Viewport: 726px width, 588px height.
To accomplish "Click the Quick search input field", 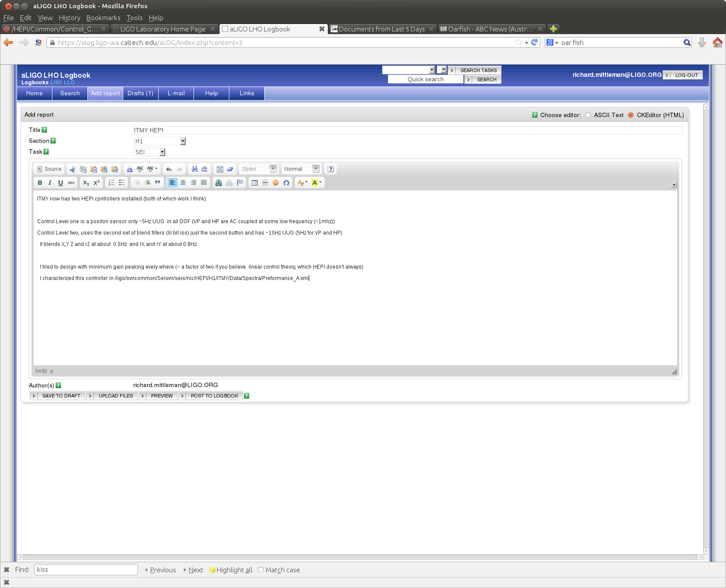I will (425, 80).
